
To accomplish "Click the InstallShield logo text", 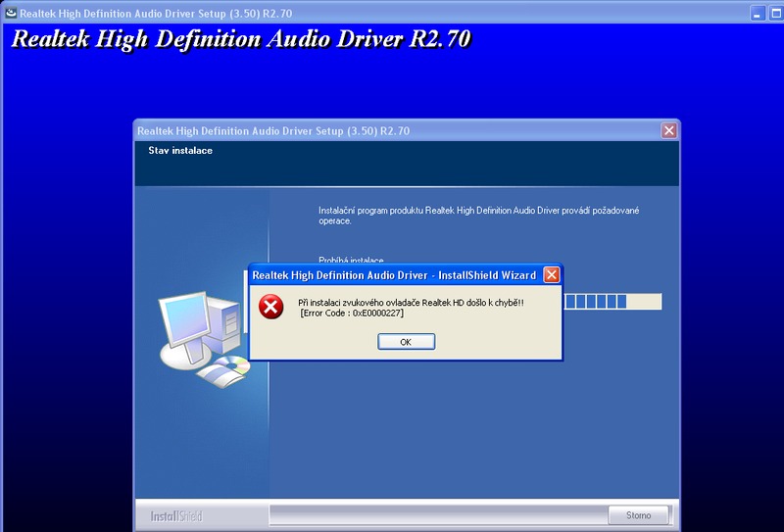I will click(176, 516).
